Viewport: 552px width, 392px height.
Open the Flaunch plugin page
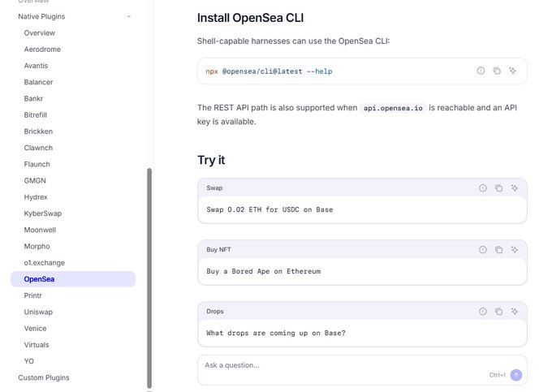tap(37, 164)
